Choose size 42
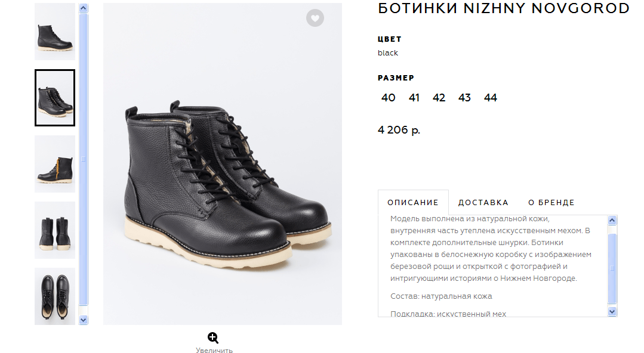Viewport: 644px width, 353px height. pyautogui.click(x=439, y=98)
